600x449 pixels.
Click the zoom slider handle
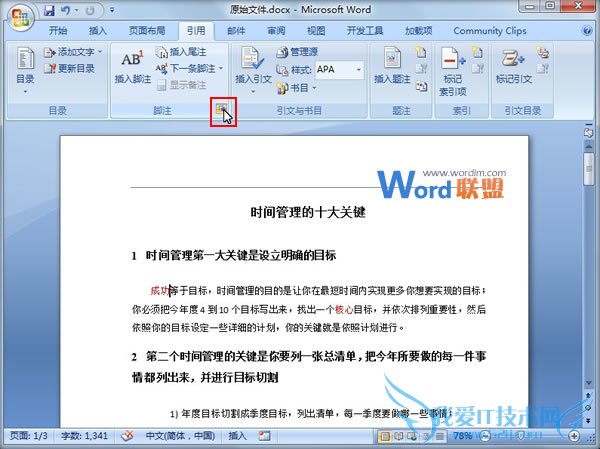pos(520,436)
